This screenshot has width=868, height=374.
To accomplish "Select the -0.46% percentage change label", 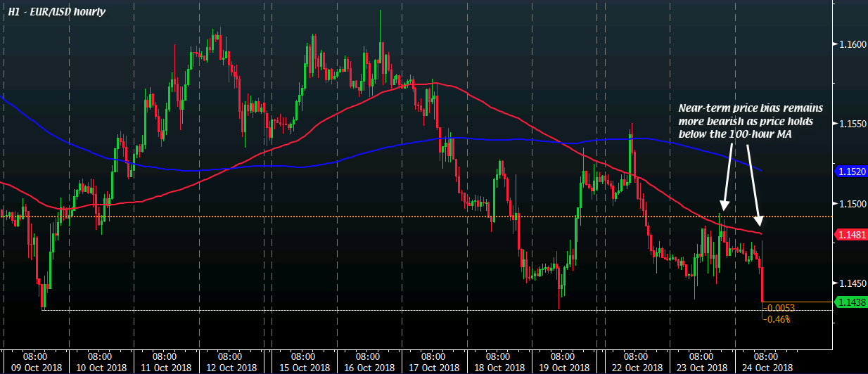I will (x=778, y=319).
